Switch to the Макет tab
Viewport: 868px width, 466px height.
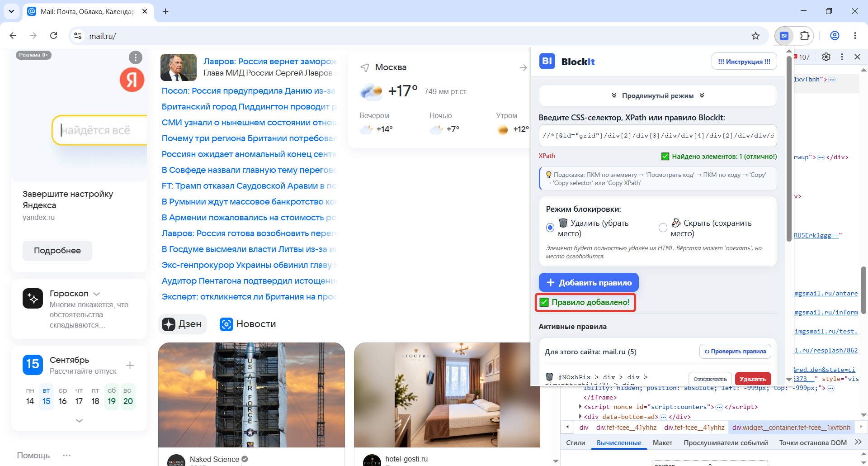pos(662,443)
